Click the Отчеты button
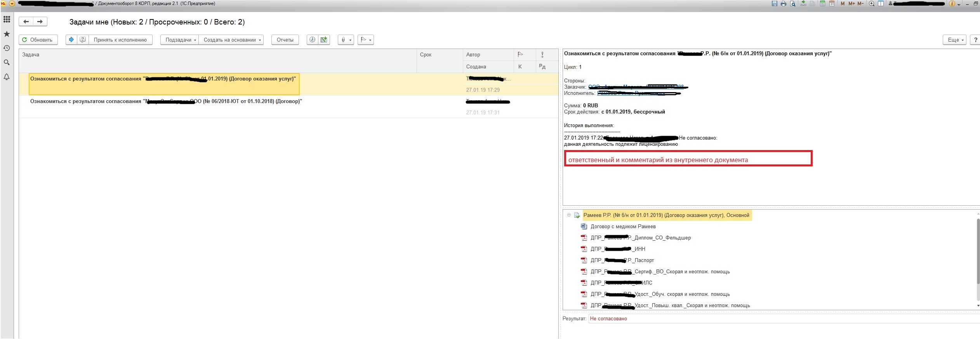 click(x=285, y=40)
